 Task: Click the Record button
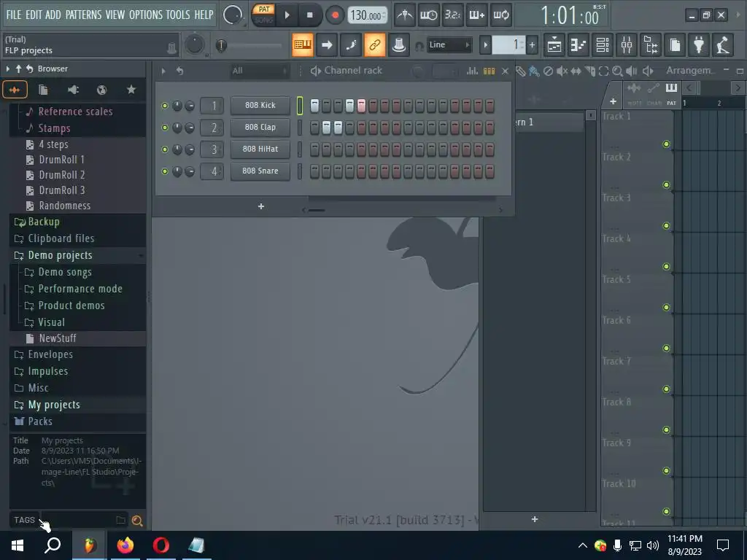(335, 15)
